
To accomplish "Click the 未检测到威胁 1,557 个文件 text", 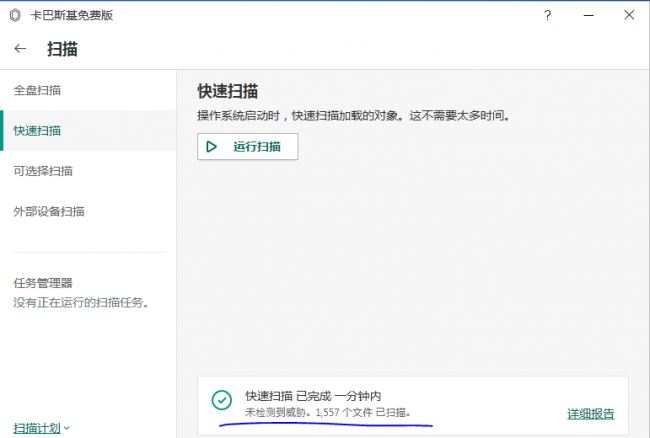I will [328, 412].
